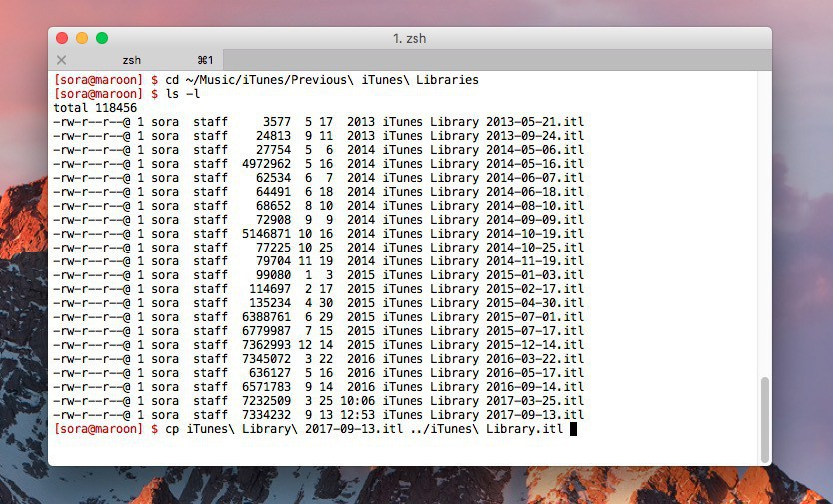Click the file size value 636127
Viewport: 833px width, 504px height.
click(x=270, y=373)
